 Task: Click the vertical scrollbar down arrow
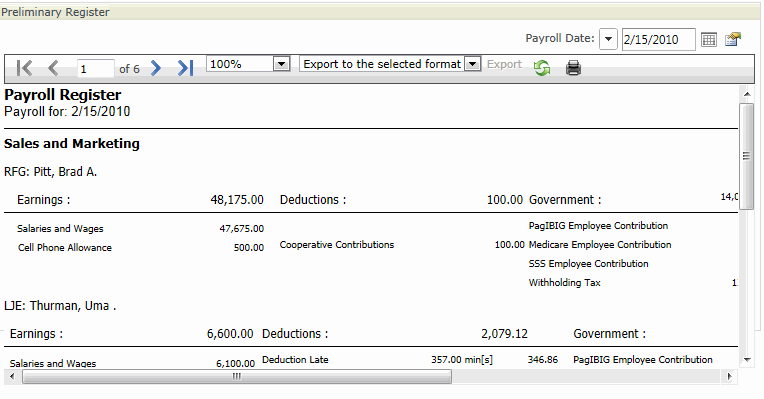coord(746,360)
